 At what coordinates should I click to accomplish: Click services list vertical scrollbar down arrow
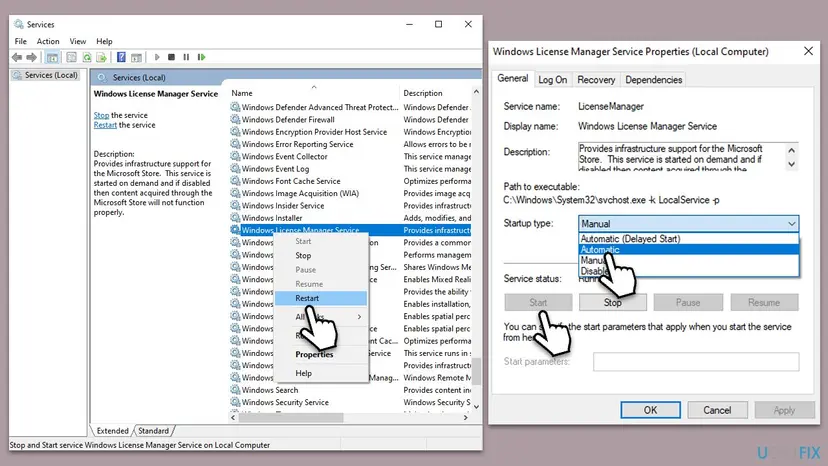476,407
